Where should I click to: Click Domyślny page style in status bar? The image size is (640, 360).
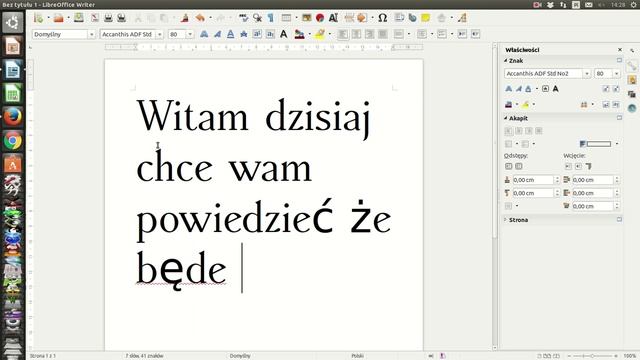click(240, 356)
